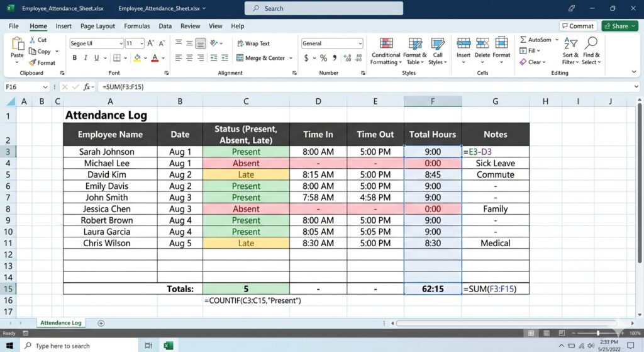Viewport: 644px width, 352px height.
Task: Expand the AutoSum dropdown arrow
Action: [x=557, y=40]
